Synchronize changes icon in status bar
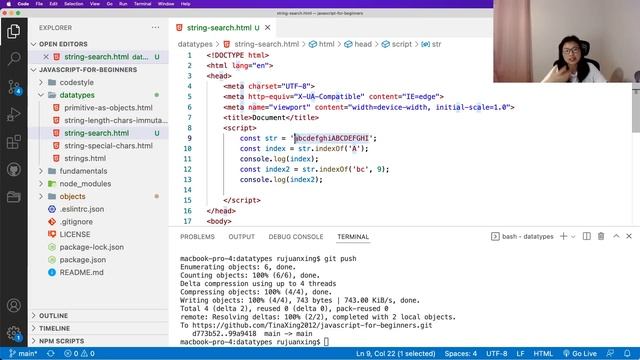640x360 pixels. [51, 353]
